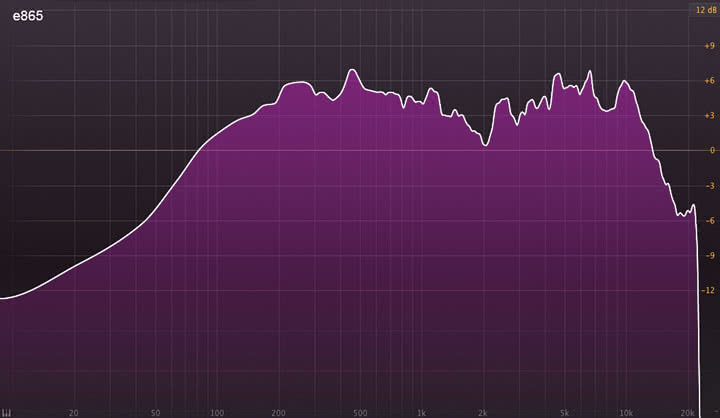
Task: Open the 12 dB display range dropdown
Action: [x=706, y=10]
